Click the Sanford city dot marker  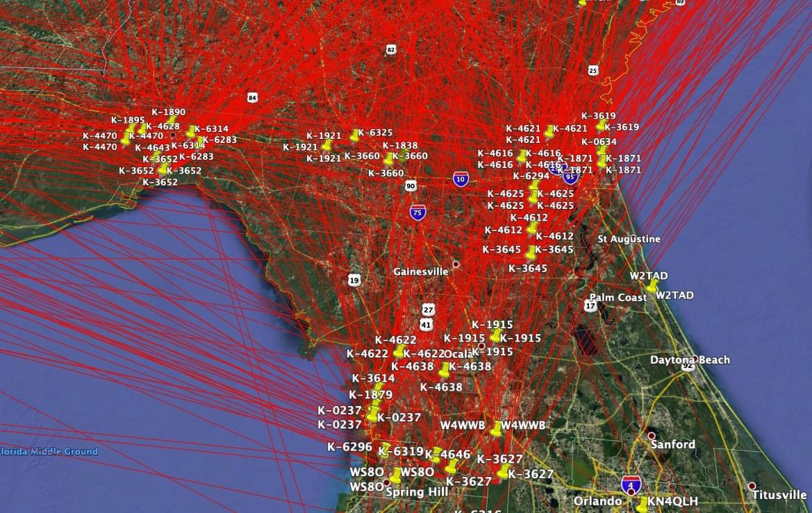pos(652,436)
